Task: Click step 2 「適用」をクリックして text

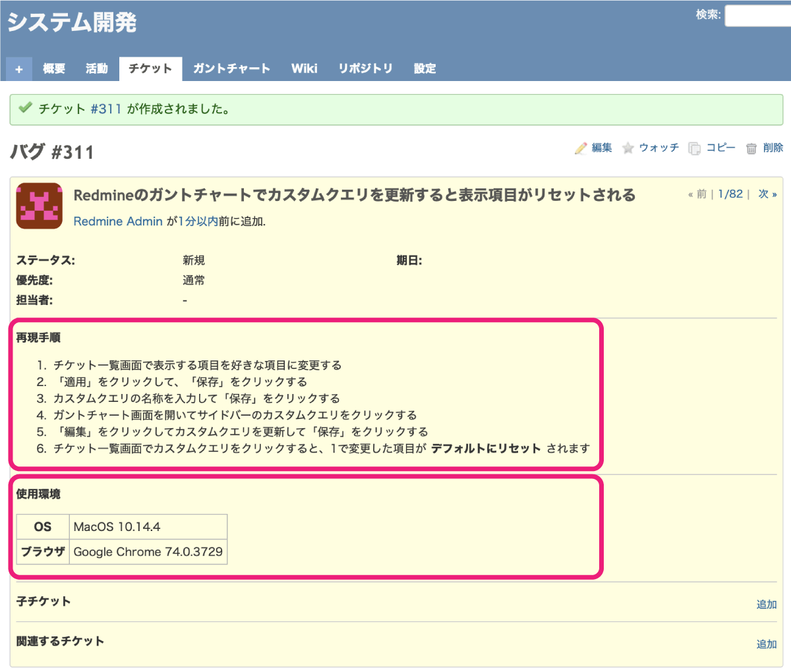Action: pyautogui.click(x=180, y=382)
